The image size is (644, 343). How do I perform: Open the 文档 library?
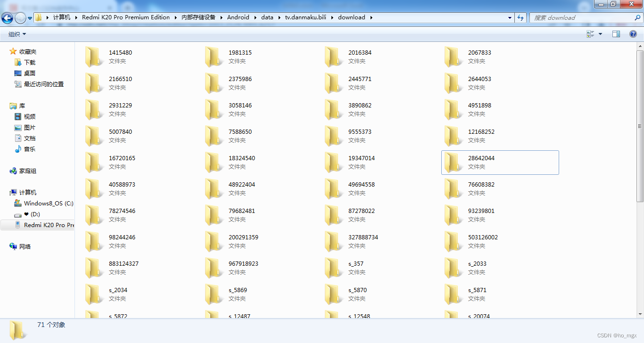[30, 139]
